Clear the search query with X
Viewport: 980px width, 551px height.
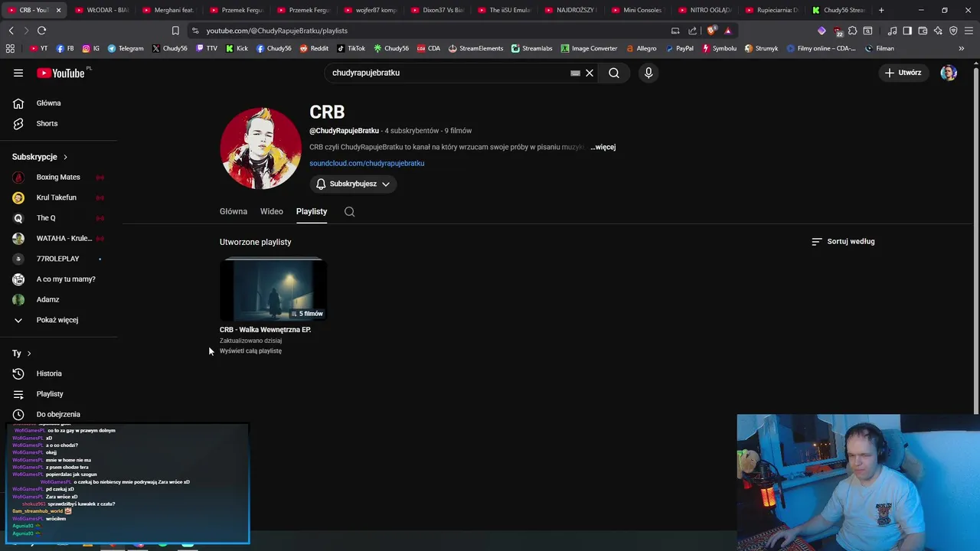590,73
